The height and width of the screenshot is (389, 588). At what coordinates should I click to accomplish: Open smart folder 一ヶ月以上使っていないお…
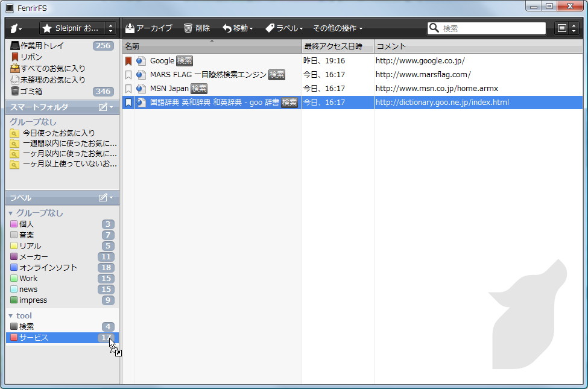62,164
